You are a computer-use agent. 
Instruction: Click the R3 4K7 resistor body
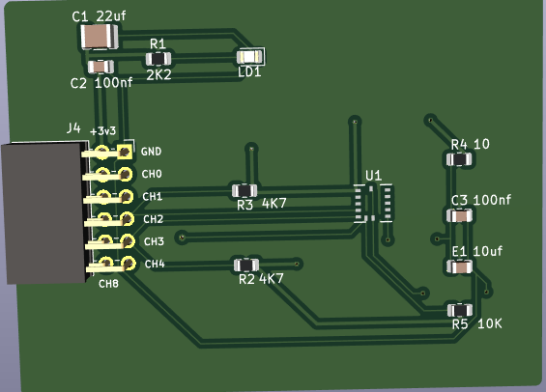[244, 190]
